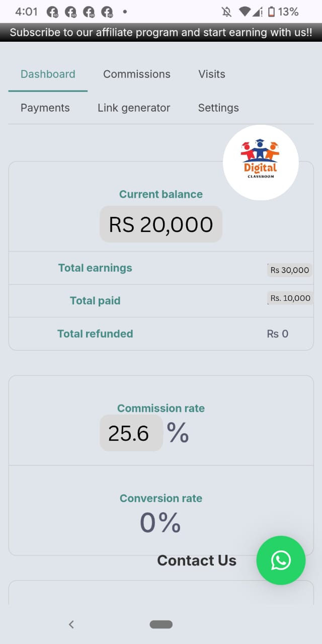
Task: Tap the Rs 30,000 total earnings value
Action: coord(289,270)
